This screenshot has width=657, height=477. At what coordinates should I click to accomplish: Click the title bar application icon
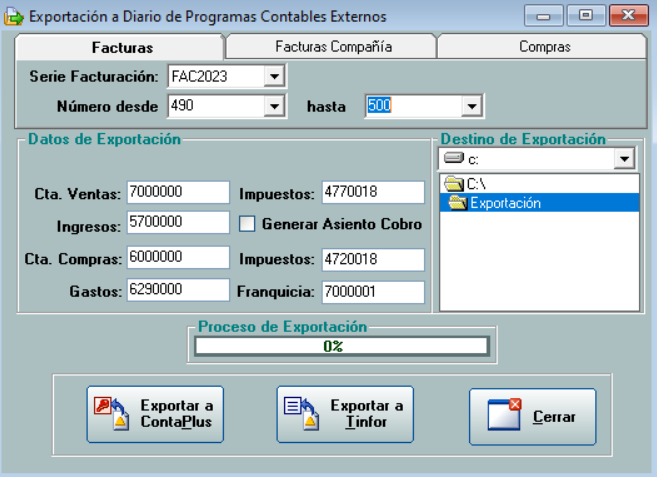[x=14, y=17]
